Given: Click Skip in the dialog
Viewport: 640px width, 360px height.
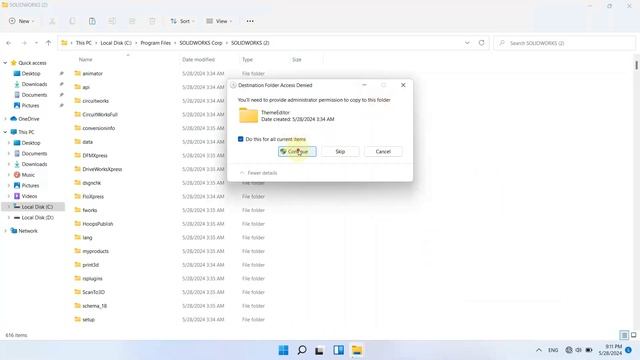Looking at the screenshot, I should (340, 151).
